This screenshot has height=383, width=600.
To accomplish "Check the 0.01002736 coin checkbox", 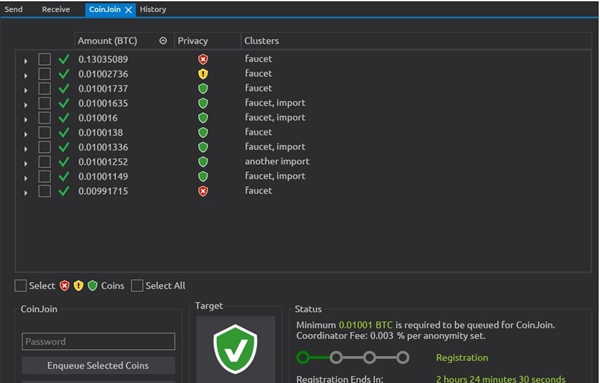I will coord(44,74).
